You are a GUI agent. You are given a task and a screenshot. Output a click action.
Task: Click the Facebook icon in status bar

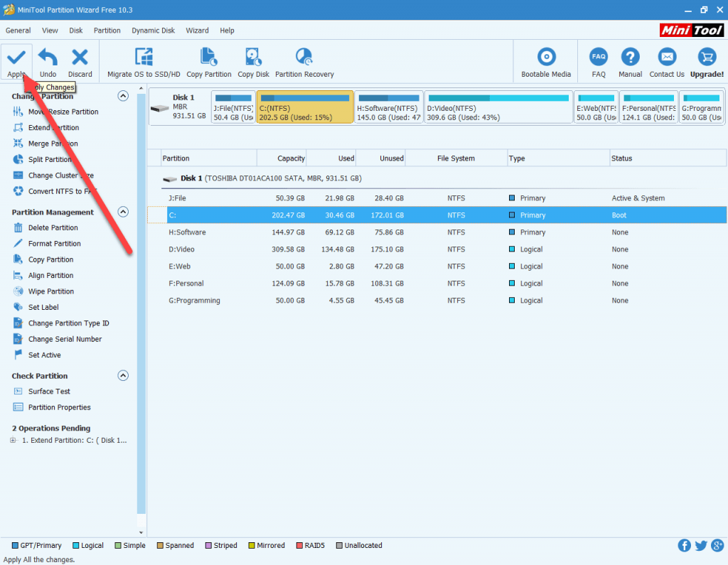coord(685,546)
